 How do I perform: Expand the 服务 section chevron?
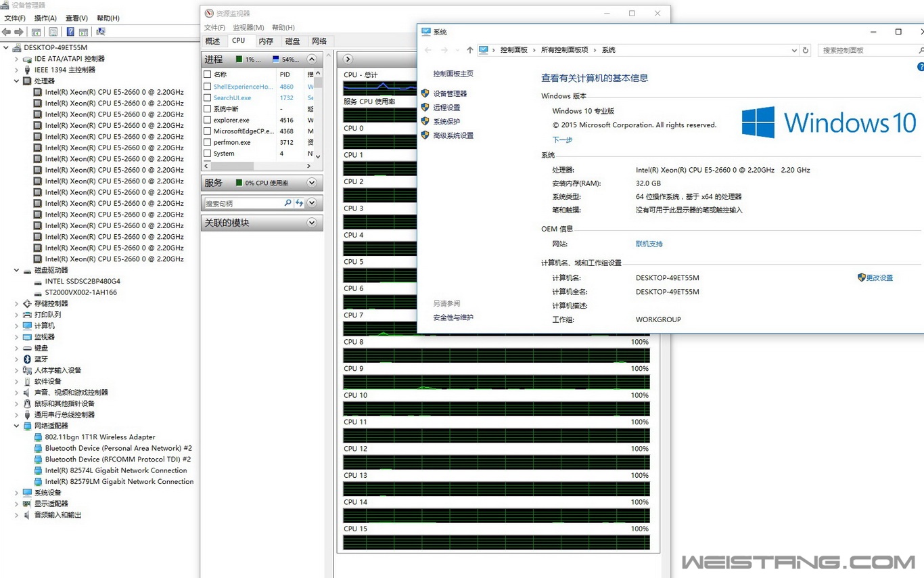coord(312,183)
